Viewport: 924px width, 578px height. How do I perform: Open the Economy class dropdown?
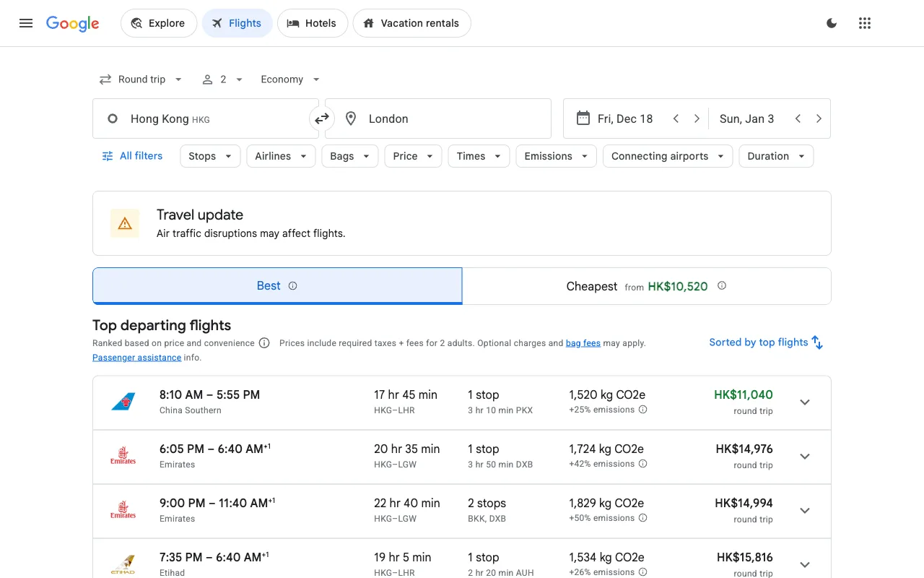click(290, 79)
